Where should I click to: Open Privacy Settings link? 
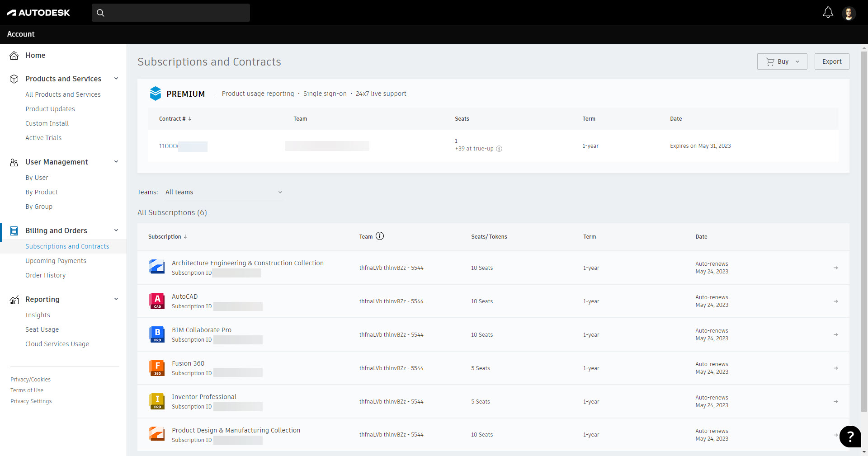[x=31, y=401]
